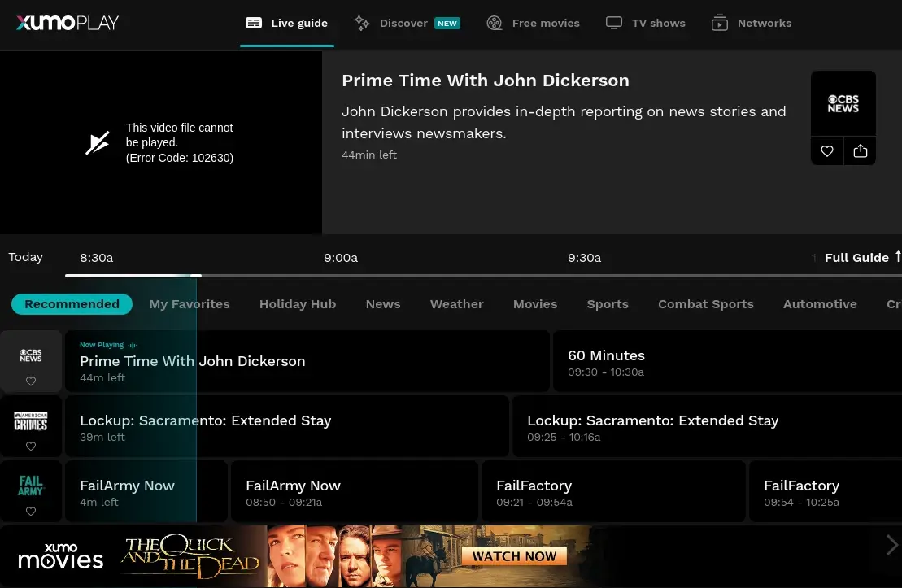Open FailArmy Now at 08:50

point(355,491)
